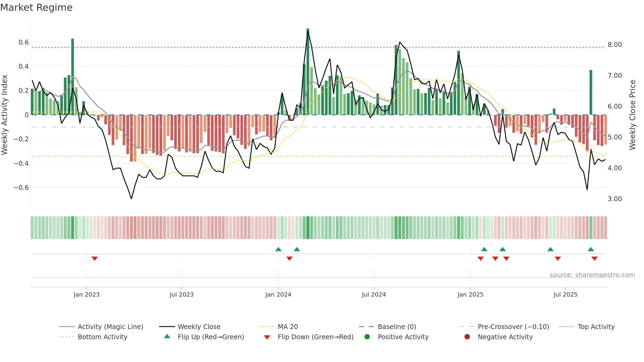
Task: Click the 3.00 price tick label
Action: click(615, 199)
